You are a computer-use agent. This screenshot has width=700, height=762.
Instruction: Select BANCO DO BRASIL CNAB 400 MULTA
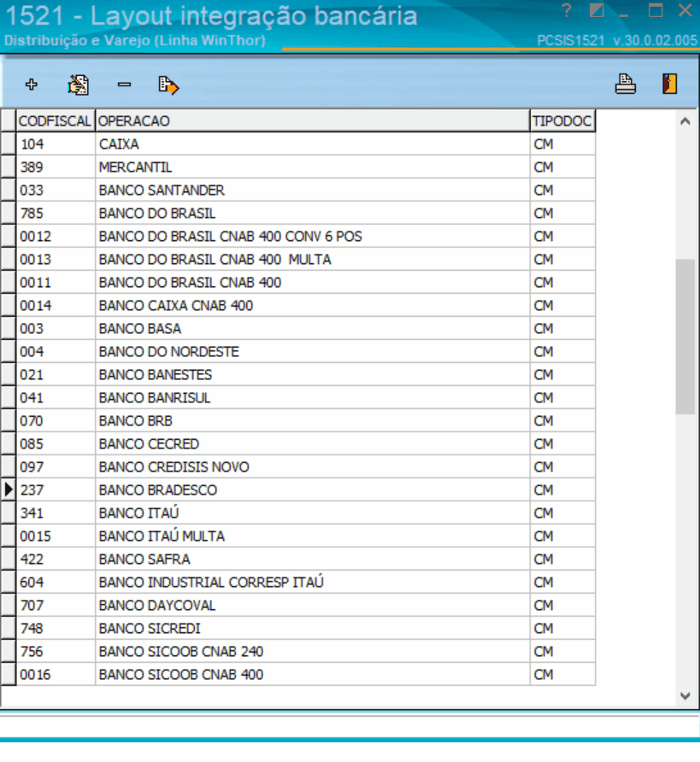(297, 260)
